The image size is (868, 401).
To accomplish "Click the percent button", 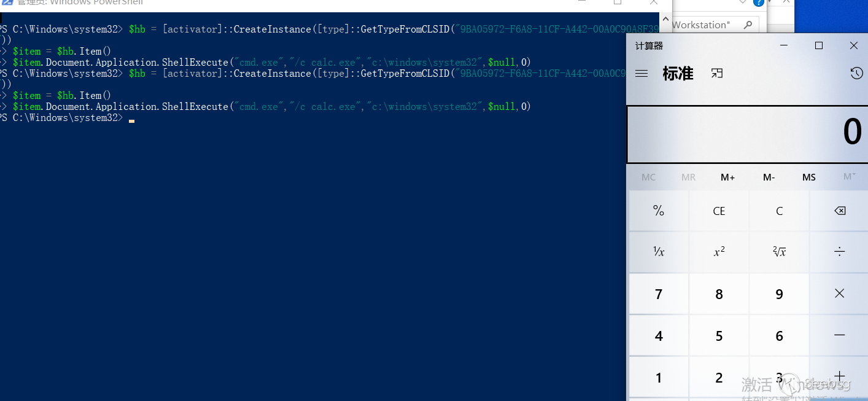I will click(x=659, y=211).
